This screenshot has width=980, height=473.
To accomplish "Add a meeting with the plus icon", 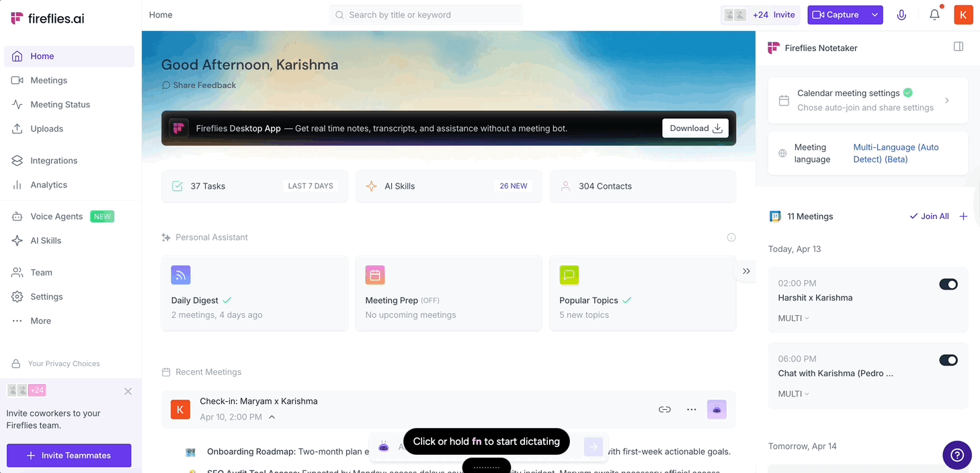I will (x=963, y=216).
